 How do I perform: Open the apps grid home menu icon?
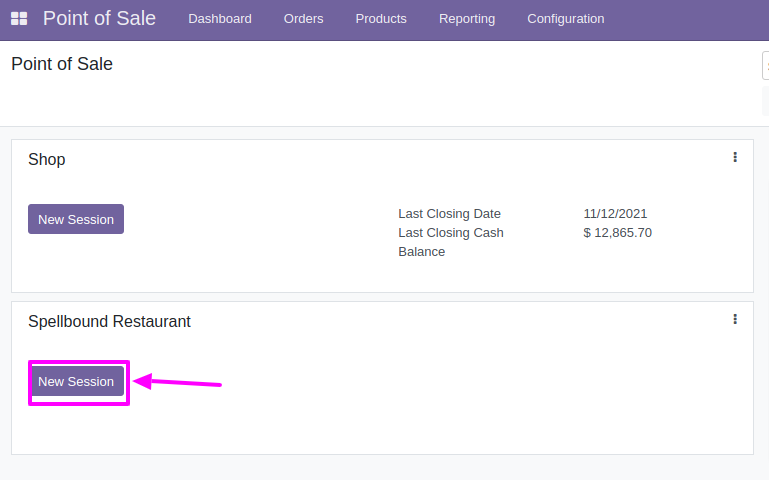pos(19,19)
